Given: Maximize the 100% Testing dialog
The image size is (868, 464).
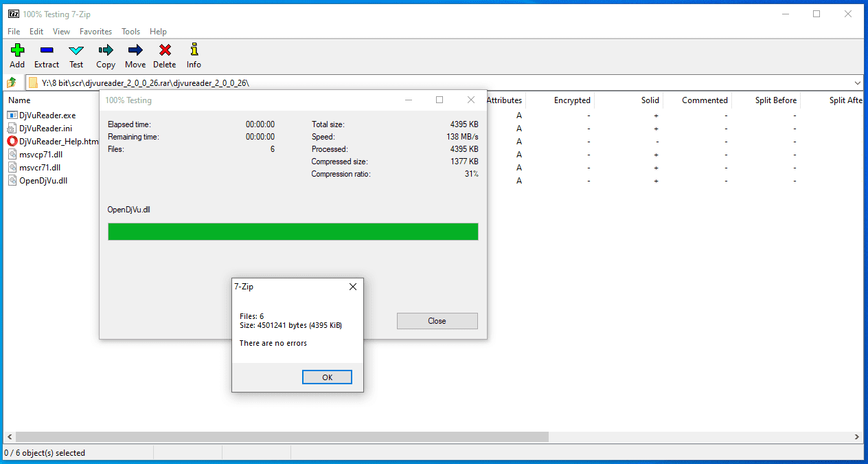Looking at the screenshot, I should 439,100.
